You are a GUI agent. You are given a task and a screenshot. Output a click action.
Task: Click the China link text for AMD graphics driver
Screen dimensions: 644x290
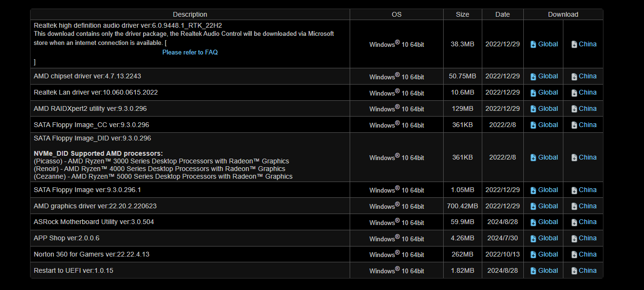pyautogui.click(x=588, y=206)
